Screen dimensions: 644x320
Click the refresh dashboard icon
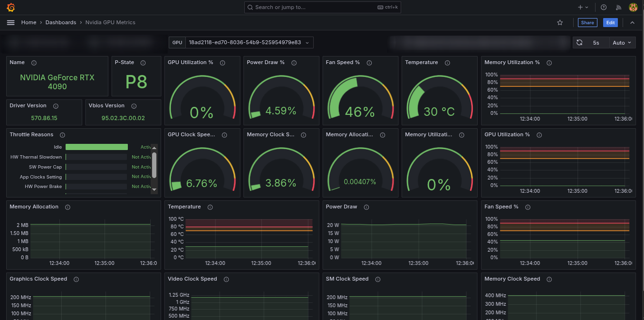click(579, 43)
